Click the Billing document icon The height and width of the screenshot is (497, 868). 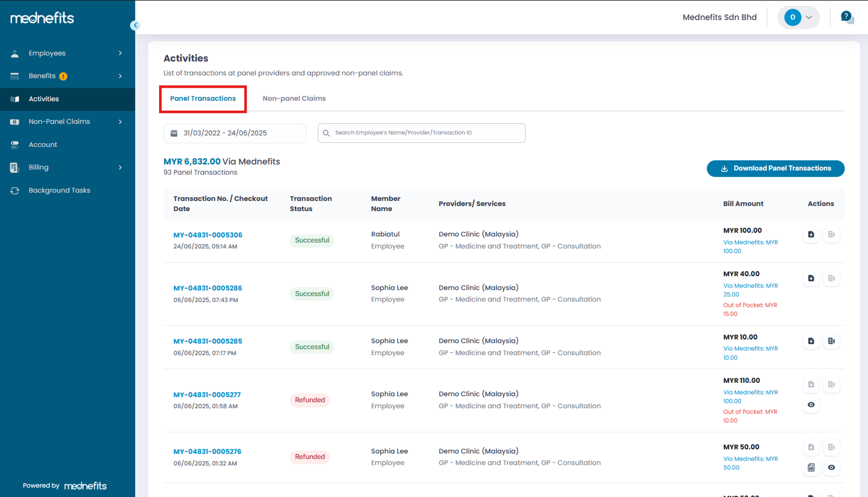(x=14, y=167)
